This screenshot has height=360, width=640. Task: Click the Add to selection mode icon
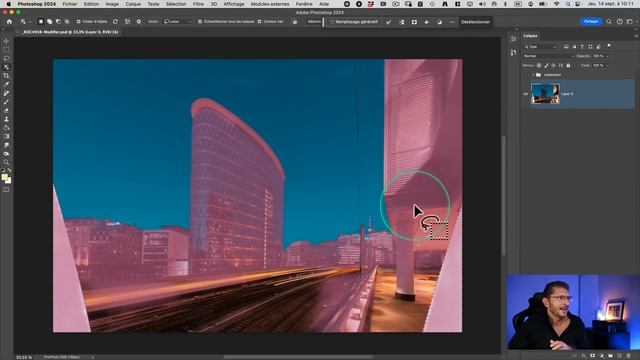[49, 22]
